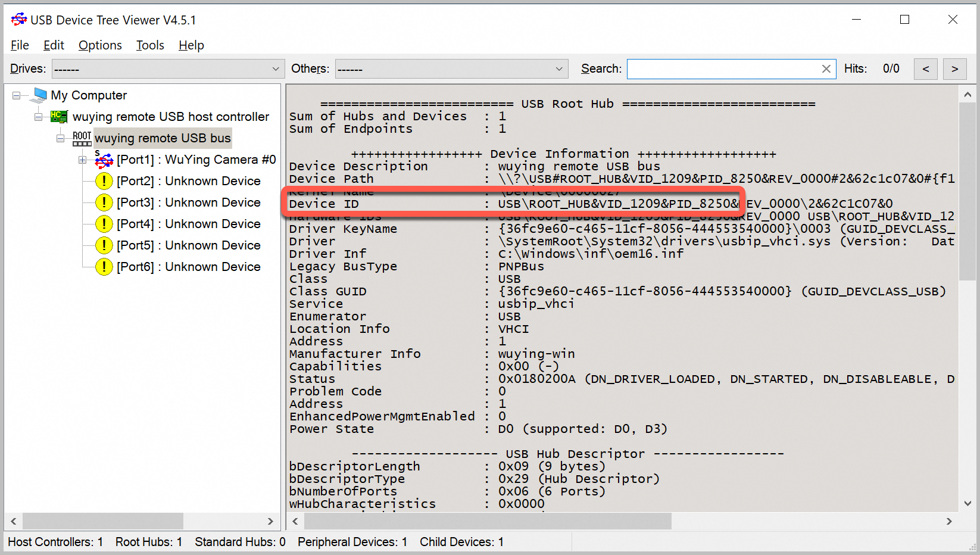
Task: Select wuying remote USB host controller
Action: click(x=171, y=117)
